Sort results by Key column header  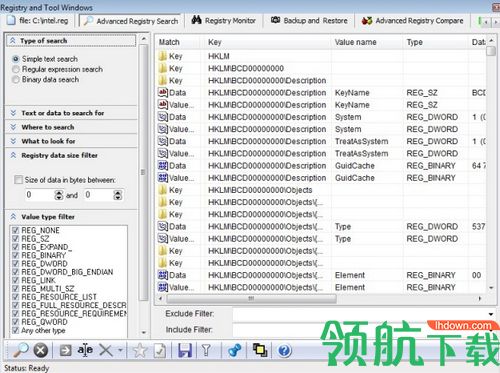pos(268,42)
